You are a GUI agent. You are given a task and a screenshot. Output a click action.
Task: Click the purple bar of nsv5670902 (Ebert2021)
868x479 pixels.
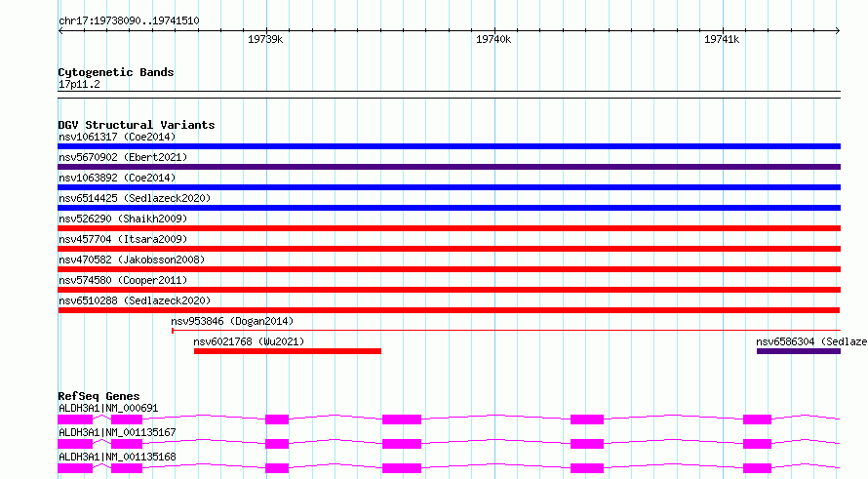pos(449,167)
